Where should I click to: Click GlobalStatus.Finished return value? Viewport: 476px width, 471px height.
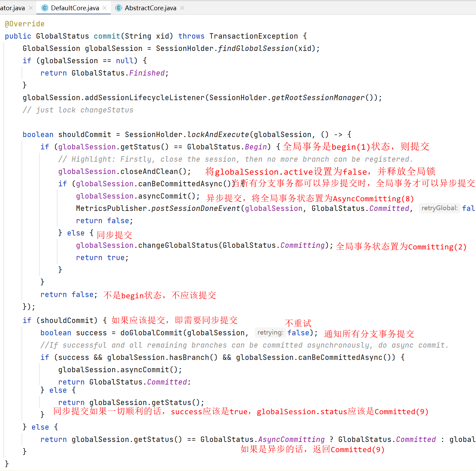tap(118, 73)
